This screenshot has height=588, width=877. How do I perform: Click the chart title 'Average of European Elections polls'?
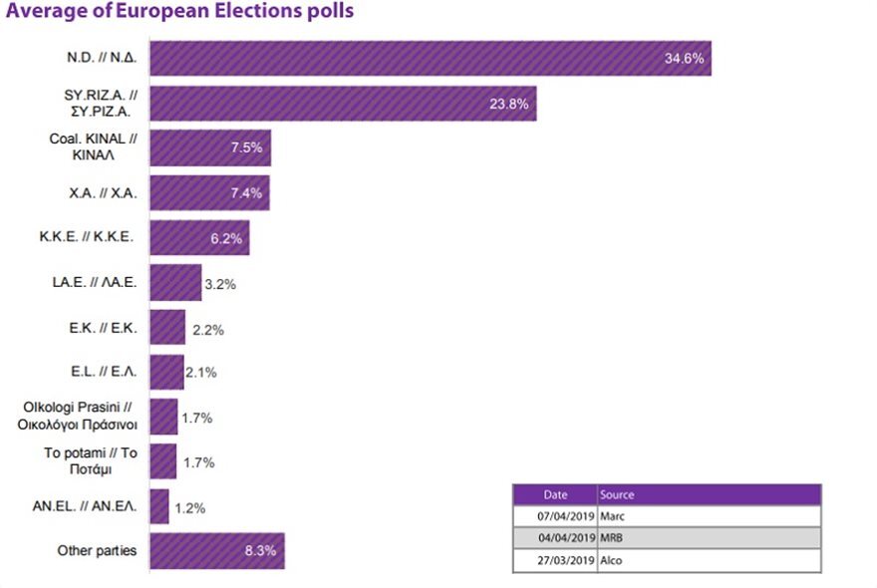click(x=180, y=12)
